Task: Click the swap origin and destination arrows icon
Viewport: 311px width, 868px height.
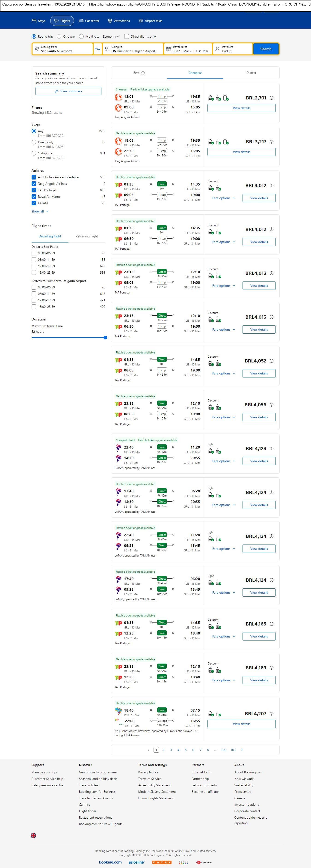Action: point(98,49)
